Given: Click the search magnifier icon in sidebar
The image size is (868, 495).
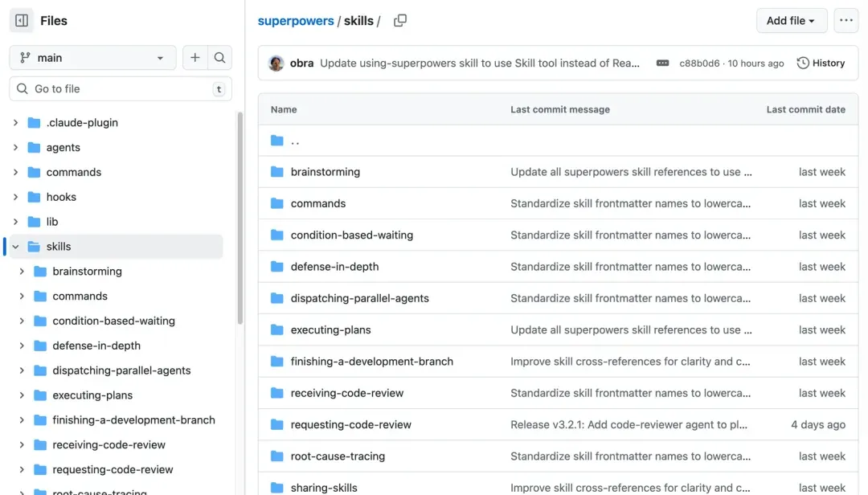Looking at the screenshot, I should [219, 58].
